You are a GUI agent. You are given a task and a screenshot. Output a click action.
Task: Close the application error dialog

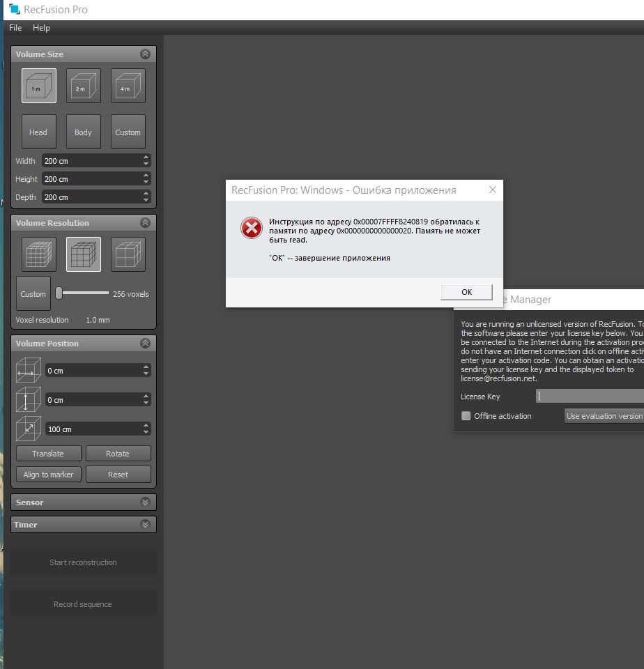pyautogui.click(x=493, y=190)
